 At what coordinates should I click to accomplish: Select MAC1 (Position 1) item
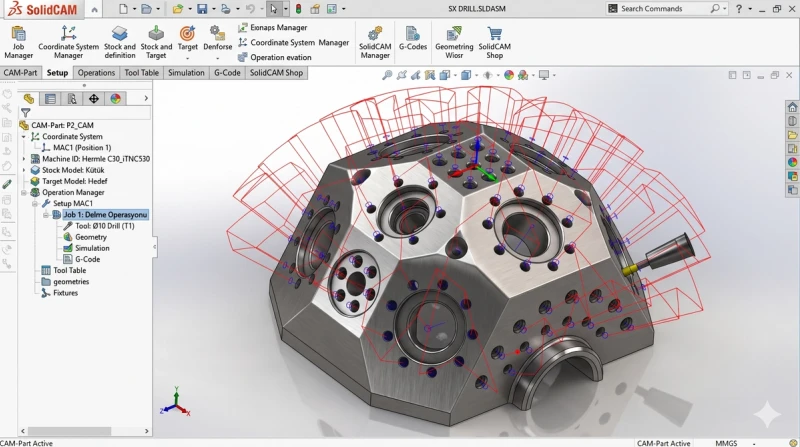[x=76, y=147]
